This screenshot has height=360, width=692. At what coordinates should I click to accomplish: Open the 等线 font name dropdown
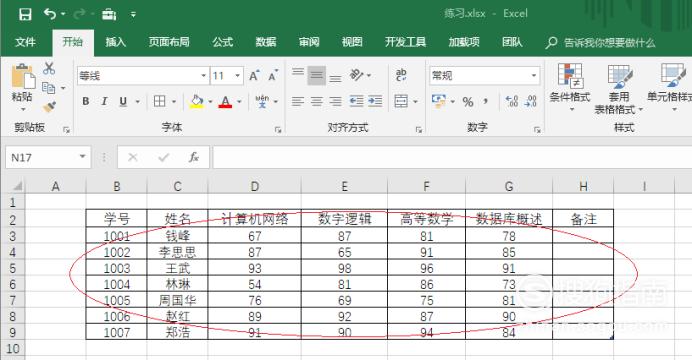[203, 76]
